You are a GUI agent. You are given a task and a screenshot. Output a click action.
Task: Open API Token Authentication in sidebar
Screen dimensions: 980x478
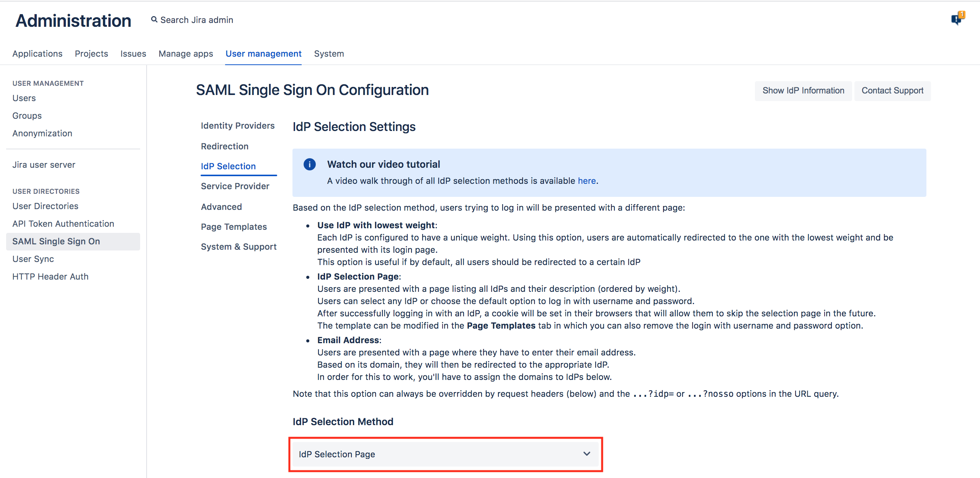click(x=63, y=224)
